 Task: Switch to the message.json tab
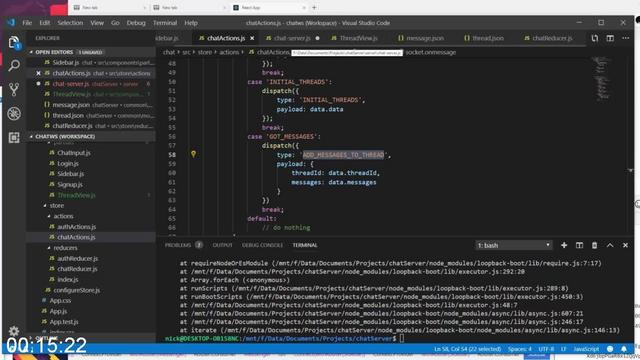[424, 38]
